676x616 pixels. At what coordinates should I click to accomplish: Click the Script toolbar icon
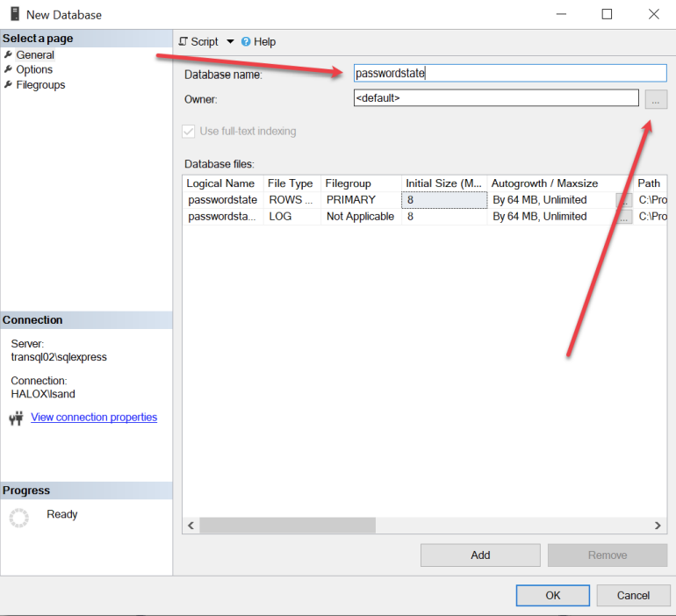(183, 41)
